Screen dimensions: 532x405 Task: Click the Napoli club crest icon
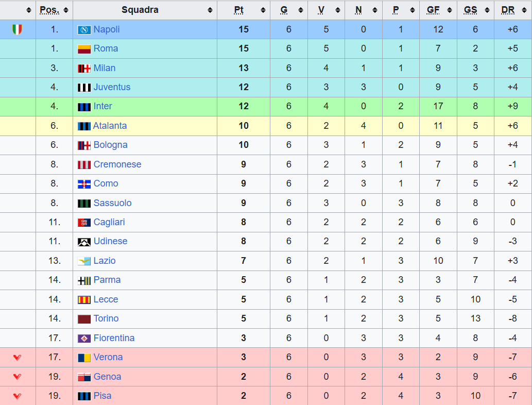(84, 30)
